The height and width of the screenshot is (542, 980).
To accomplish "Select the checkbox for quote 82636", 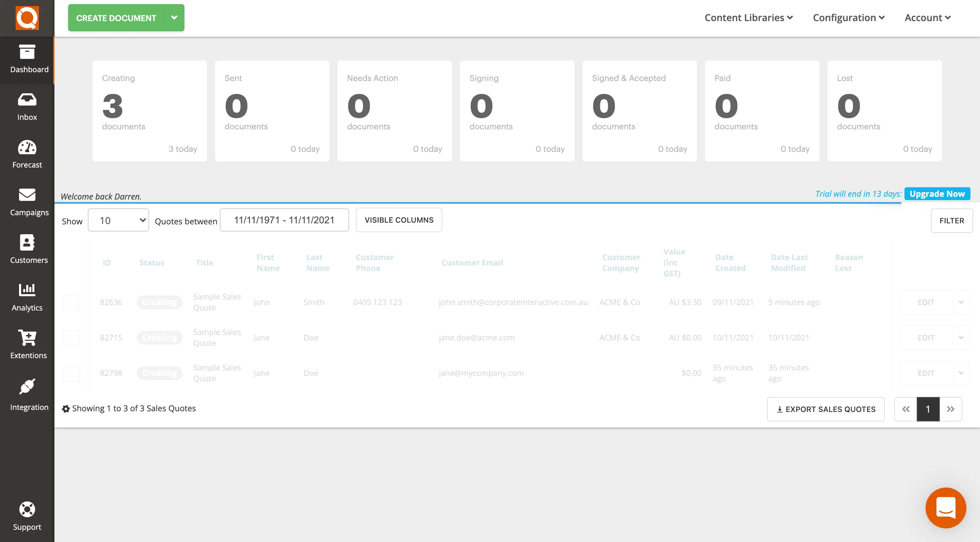I will [71, 302].
